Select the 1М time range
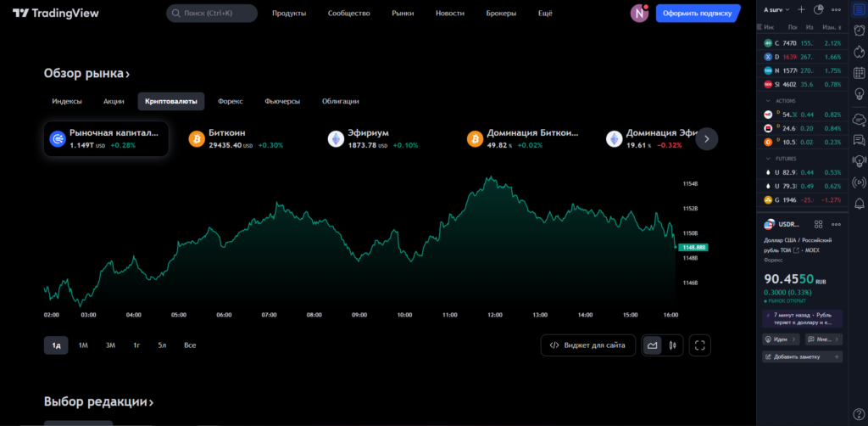Screen dimensions: 868x426 pyautogui.click(x=83, y=345)
